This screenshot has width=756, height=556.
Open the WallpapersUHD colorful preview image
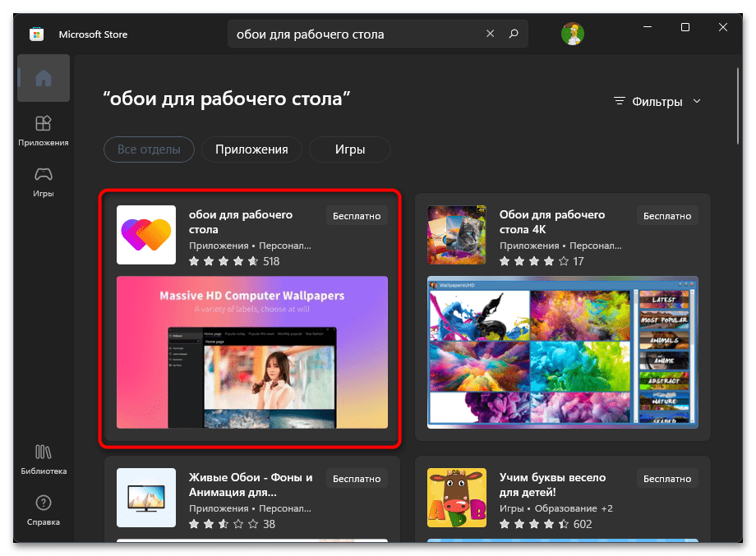[563, 352]
